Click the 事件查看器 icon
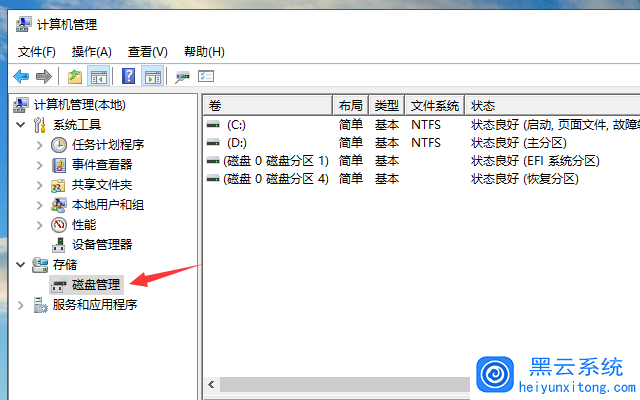Screen dimensions: 640x400 59,165
